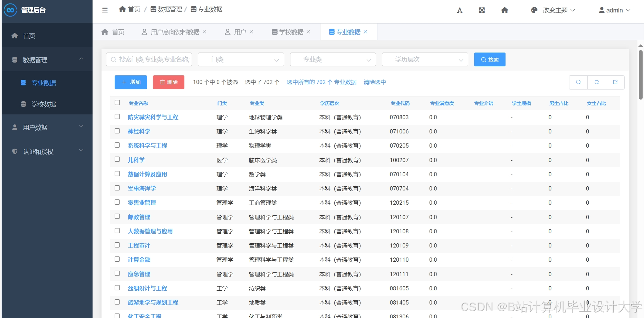
Task: Switch to the 用户意向资料数据 tab
Action: coord(174,32)
